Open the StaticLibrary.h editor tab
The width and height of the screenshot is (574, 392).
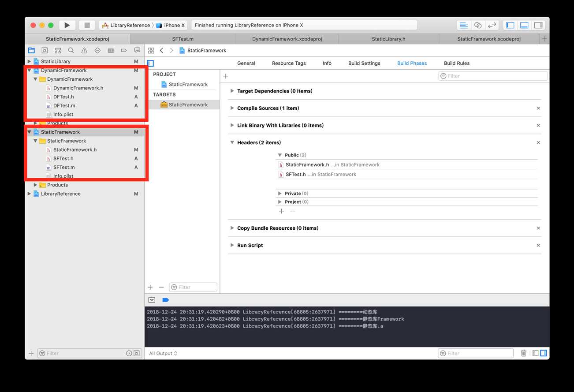click(388, 39)
